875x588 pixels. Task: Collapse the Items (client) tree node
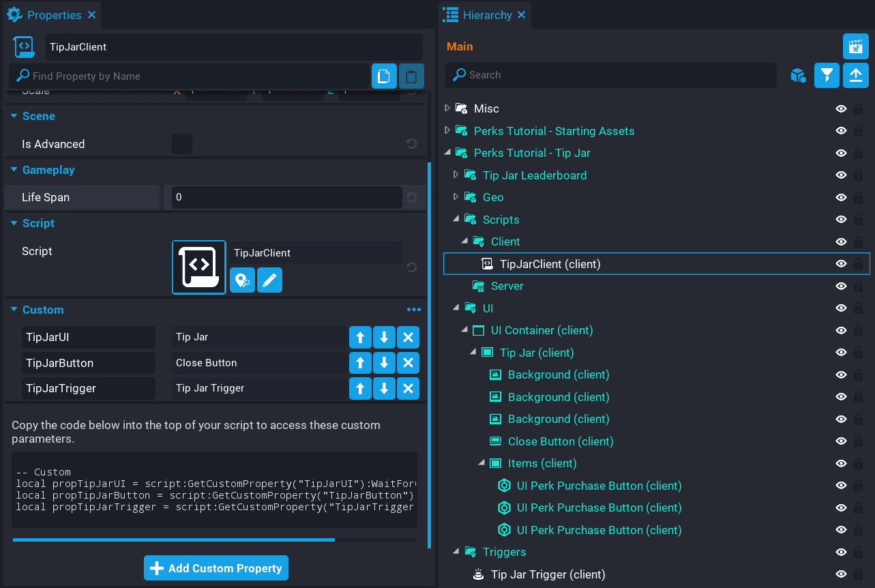(x=481, y=463)
